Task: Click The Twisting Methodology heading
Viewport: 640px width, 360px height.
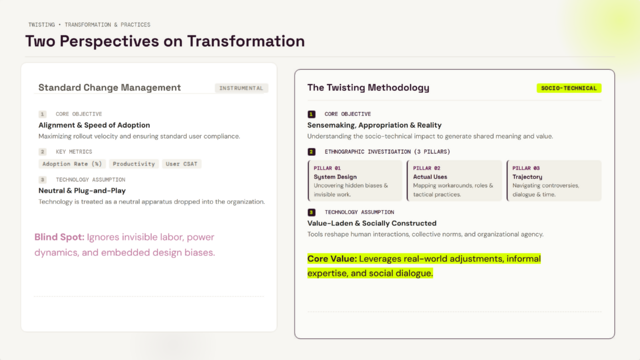Action: (x=368, y=87)
